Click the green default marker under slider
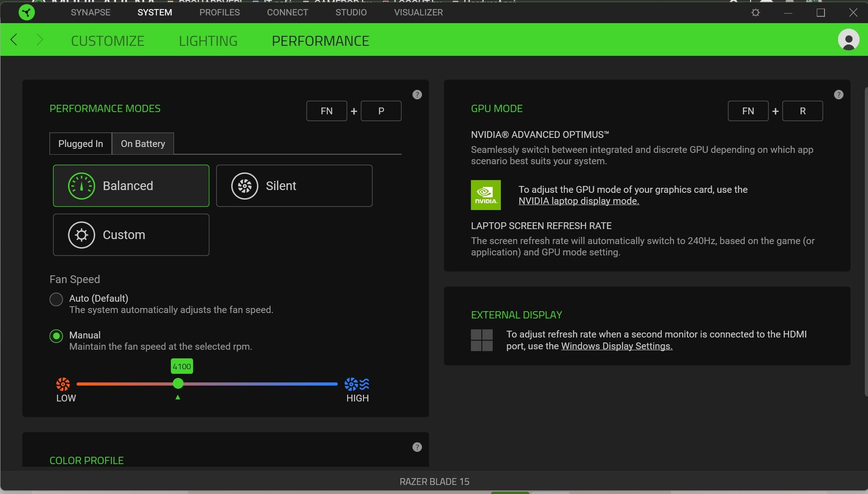The image size is (868, 494). [x=178, y=397]
